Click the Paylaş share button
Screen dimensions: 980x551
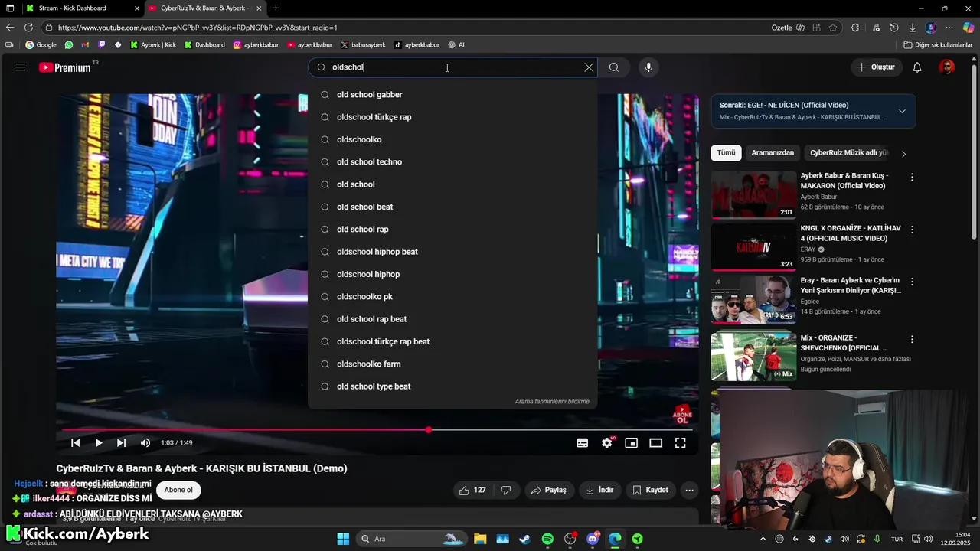click(549, 490)
